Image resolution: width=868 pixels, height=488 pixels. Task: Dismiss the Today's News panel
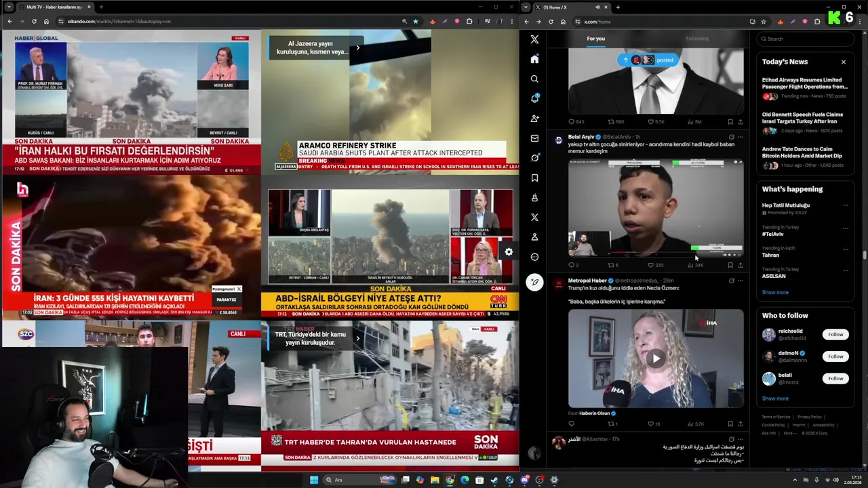pyautogui.click(x=844, y=62)
